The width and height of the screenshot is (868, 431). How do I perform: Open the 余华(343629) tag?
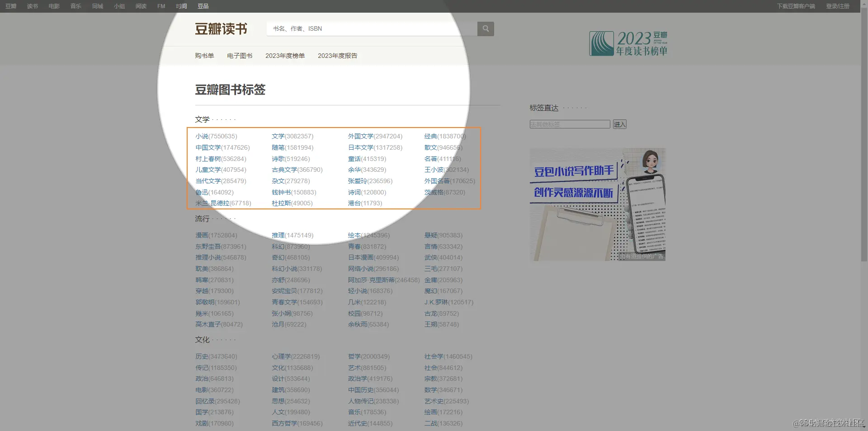(x=367, y=170)
